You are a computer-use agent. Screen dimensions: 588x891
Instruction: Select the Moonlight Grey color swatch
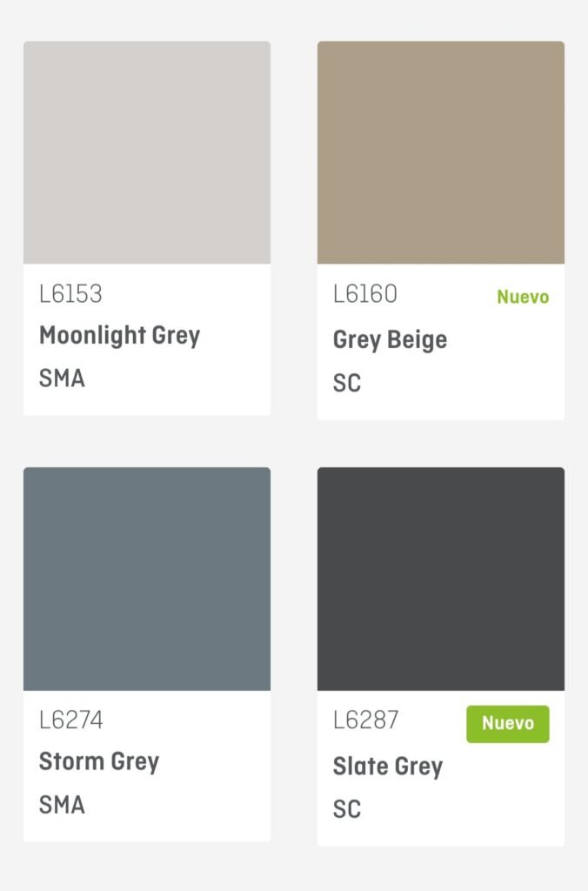click(x=147, y=152)
